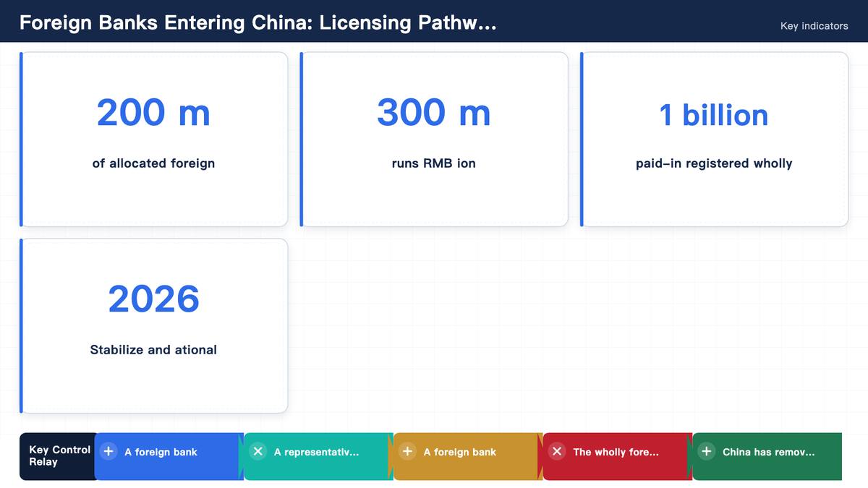Click the plus icon on blue relay step

[109, 451]
